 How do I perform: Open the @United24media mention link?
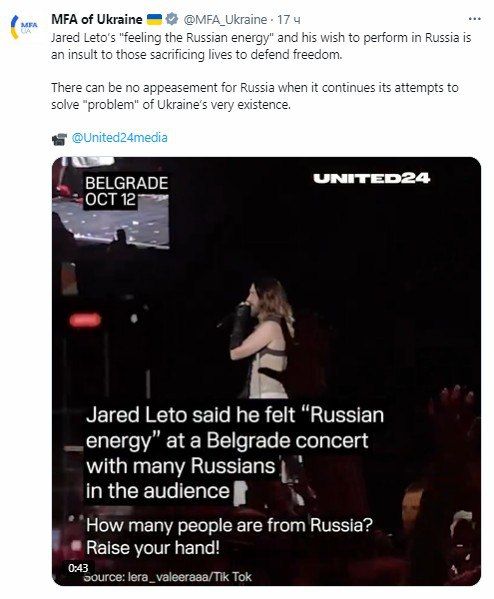[120, 138]
